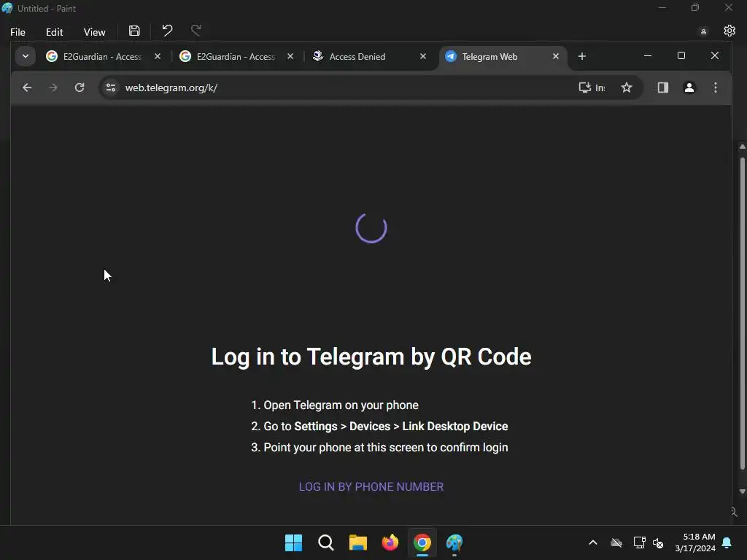Switch to the Access Denied tab
The width and height of the screenshot is (747, 560).
point(357,57)
